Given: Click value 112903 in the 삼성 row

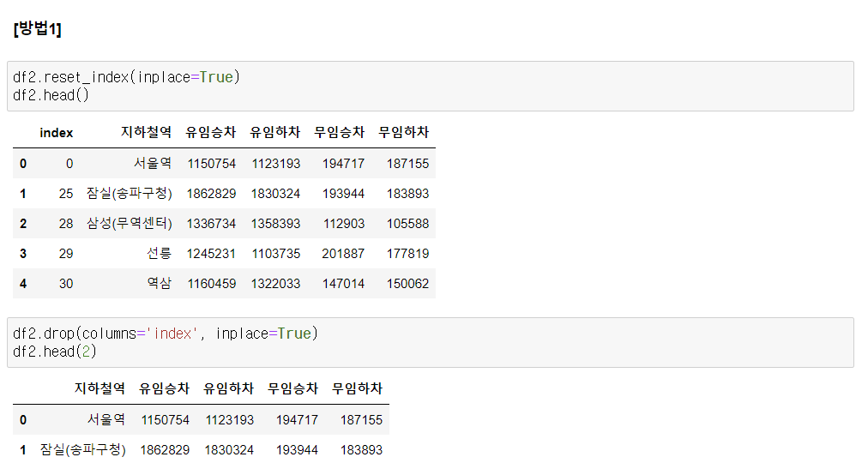Looking at the screenshot, I should click(344, 224).
